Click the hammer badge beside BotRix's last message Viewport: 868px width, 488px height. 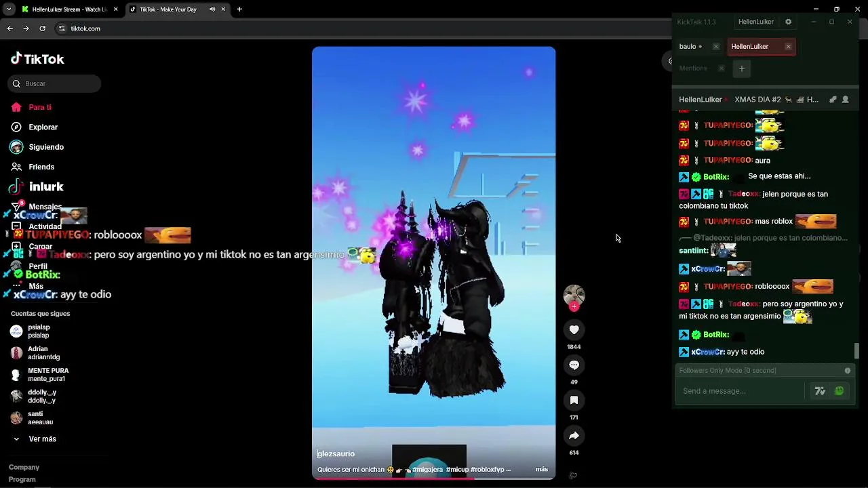click(684, 335)
